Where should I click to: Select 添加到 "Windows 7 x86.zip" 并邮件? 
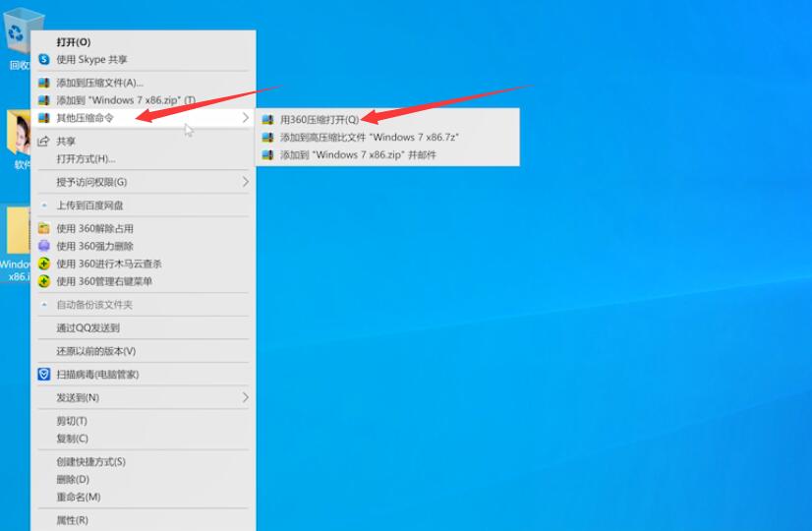click(387, 155)
